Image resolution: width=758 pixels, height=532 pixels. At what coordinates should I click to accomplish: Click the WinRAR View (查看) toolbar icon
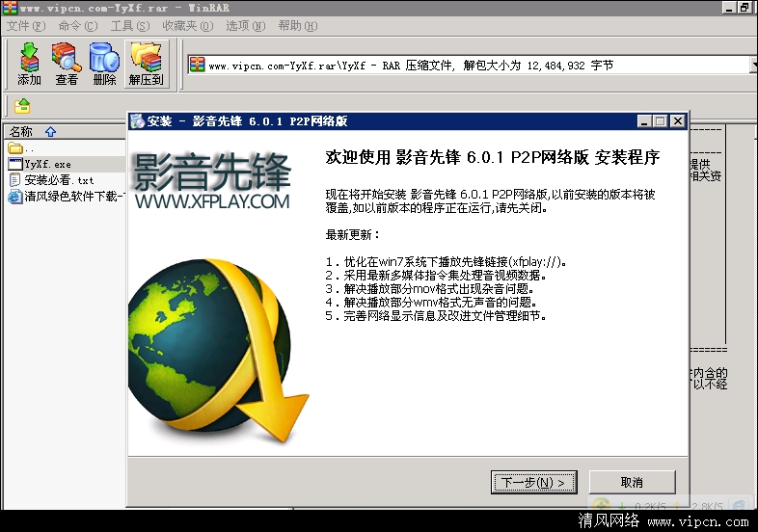(67, 64)
